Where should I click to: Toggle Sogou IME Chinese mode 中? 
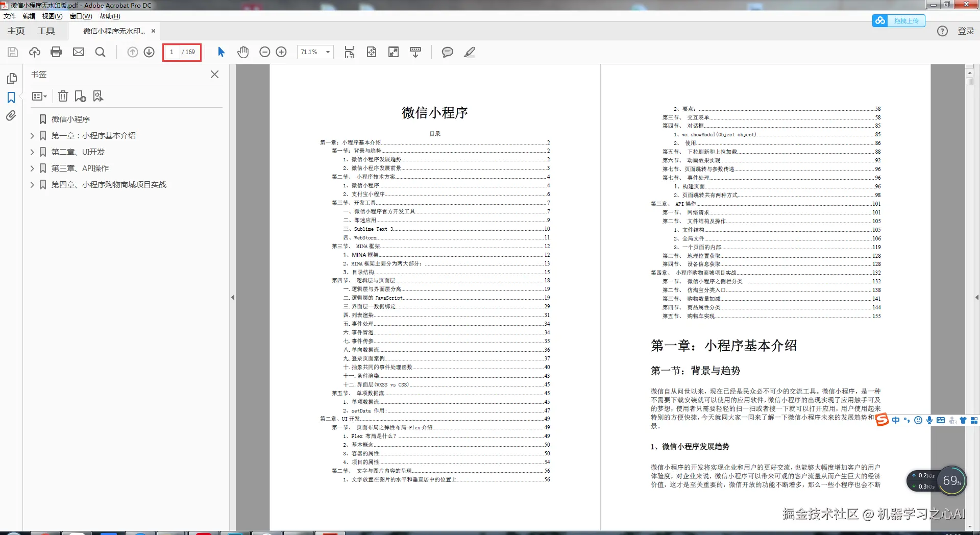(896, 420)
